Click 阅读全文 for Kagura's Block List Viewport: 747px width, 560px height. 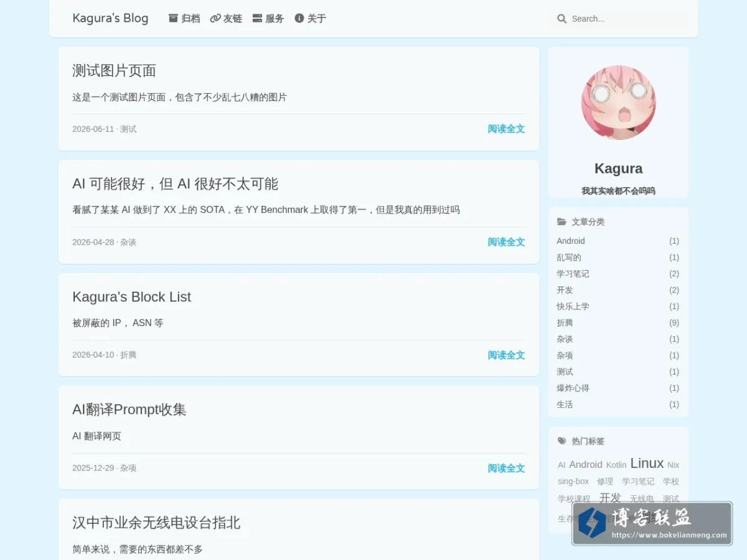pos(506,355)
